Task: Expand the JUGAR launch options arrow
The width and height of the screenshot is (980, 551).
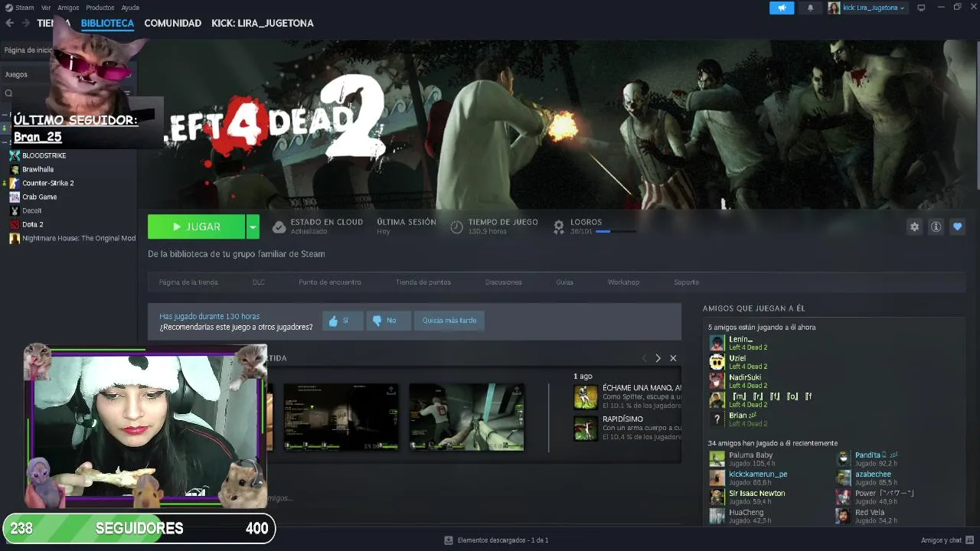Action: point(253,227)
